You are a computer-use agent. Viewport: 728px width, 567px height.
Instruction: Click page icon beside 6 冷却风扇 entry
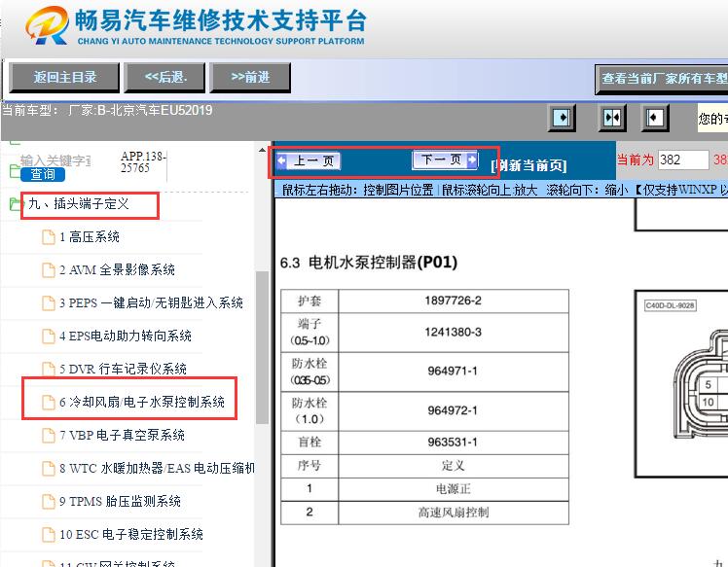tap(49, 402)
